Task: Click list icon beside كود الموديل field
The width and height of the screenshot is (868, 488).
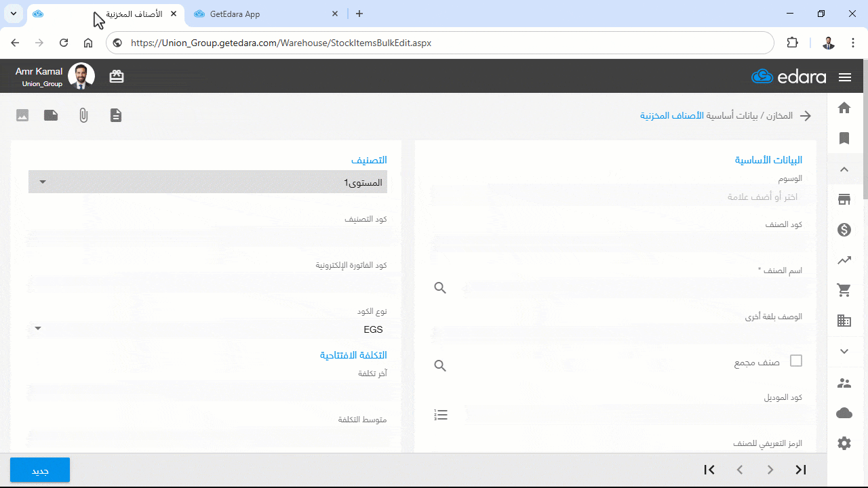Action: tap(441, 415)
